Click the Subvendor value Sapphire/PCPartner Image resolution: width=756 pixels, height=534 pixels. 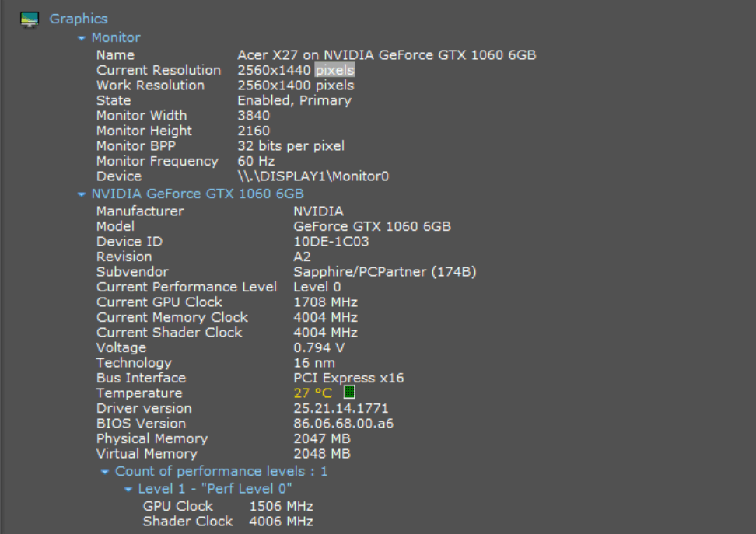384,272
